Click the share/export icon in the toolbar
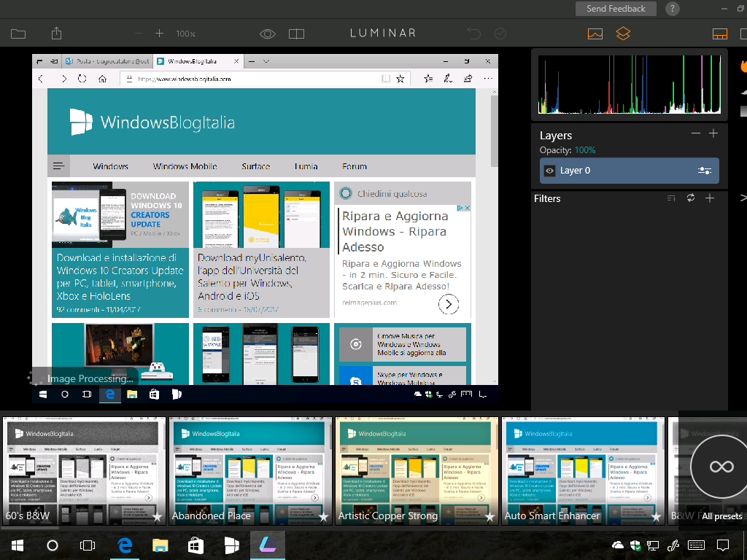The height and width of the screenshot is (560, 747). click(x=57, y=34)
